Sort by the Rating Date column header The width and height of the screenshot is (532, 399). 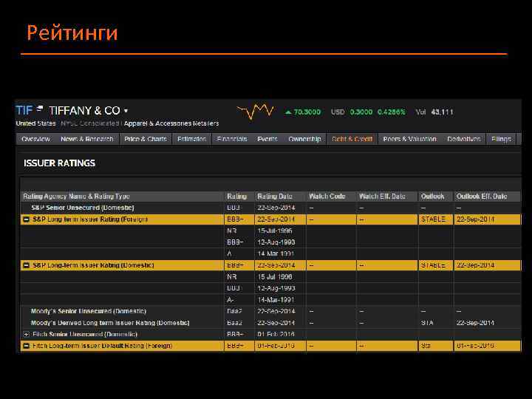click(x=274, y=197)
